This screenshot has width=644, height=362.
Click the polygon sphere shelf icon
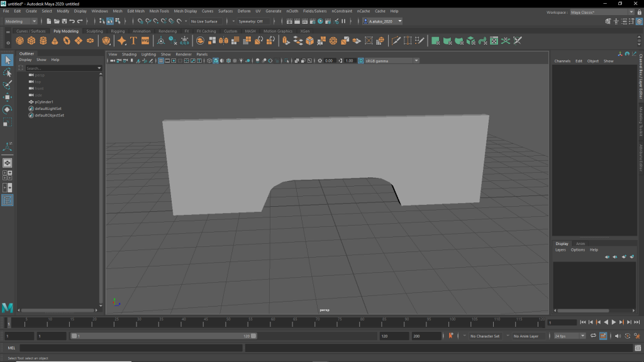coord(19,41)
